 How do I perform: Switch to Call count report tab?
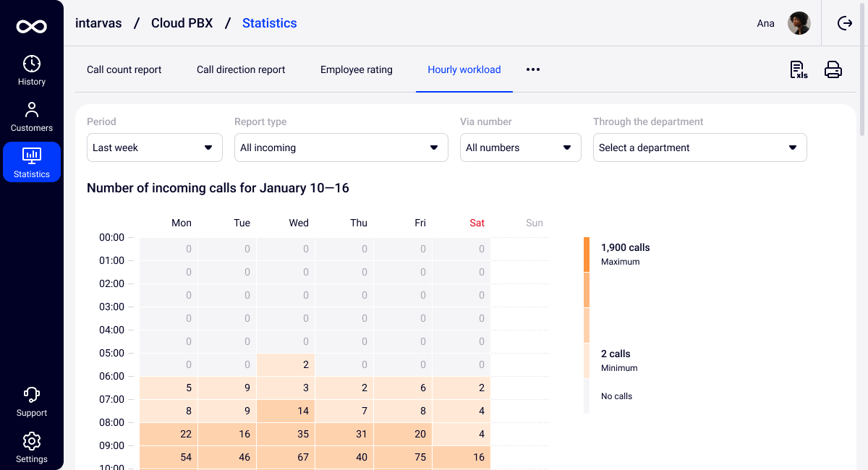click(124, 70)
